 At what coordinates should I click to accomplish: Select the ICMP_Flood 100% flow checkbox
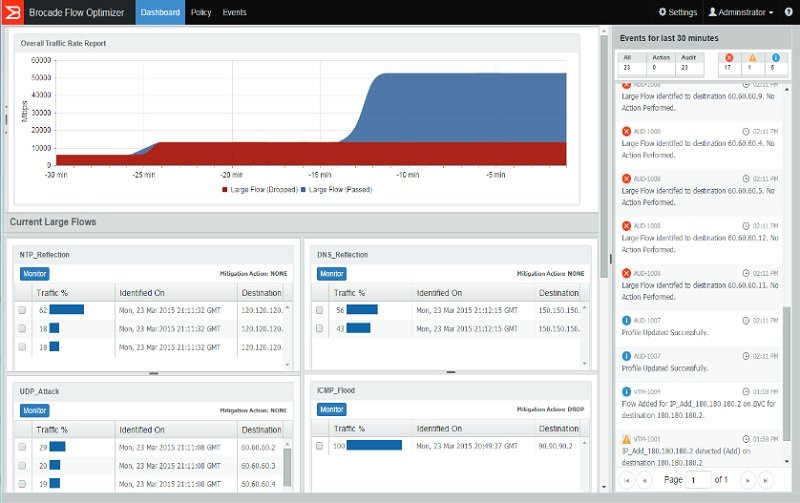319,446
